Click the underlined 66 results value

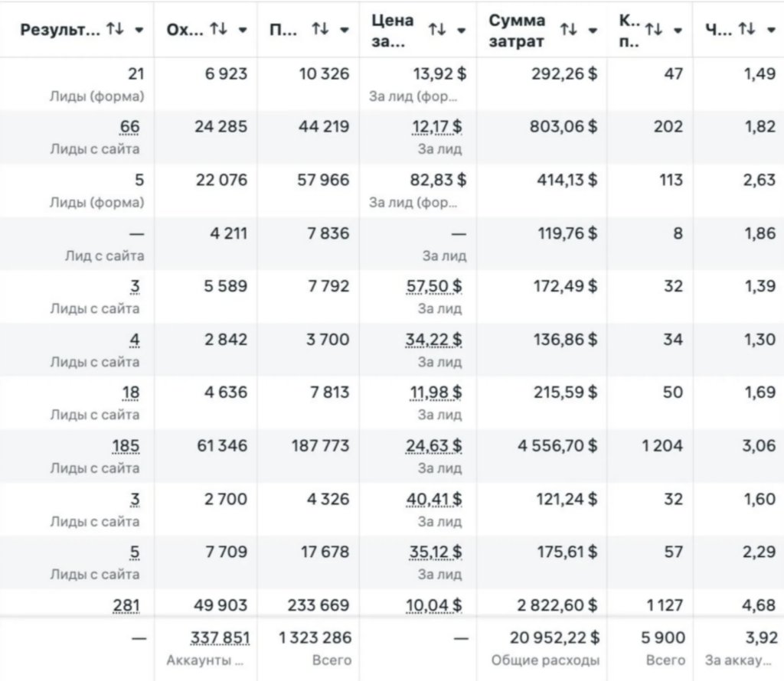click(x=129, y=126)
